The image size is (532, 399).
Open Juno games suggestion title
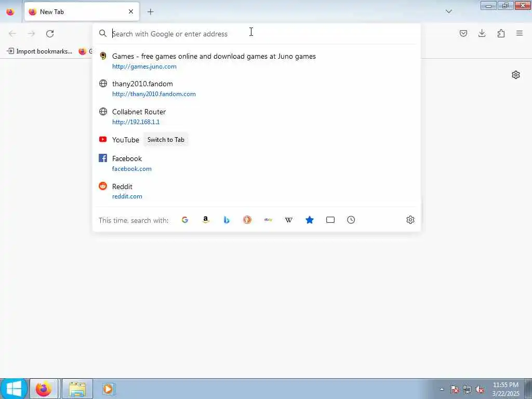pyautogui.click(x=214, y=56)
